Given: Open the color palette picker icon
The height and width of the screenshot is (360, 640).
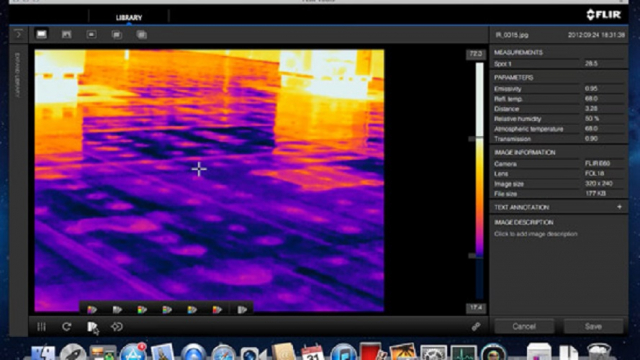Looking at the screenshot, I should 92,327.
